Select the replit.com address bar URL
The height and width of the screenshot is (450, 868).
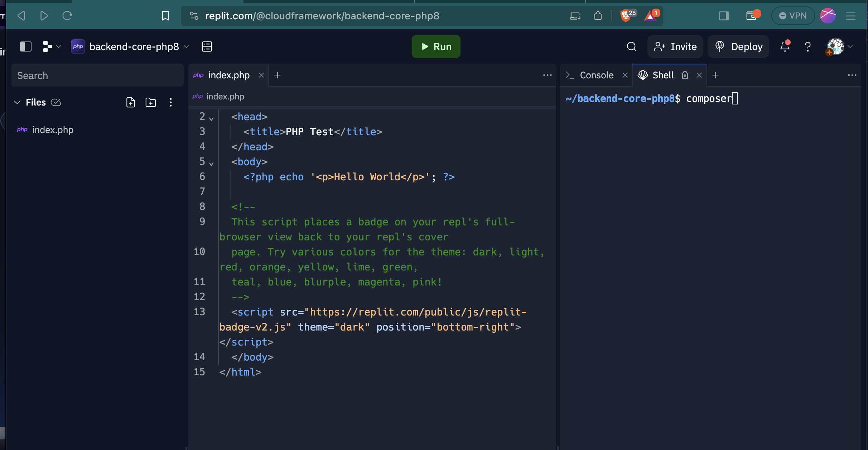tap(322, 16)
